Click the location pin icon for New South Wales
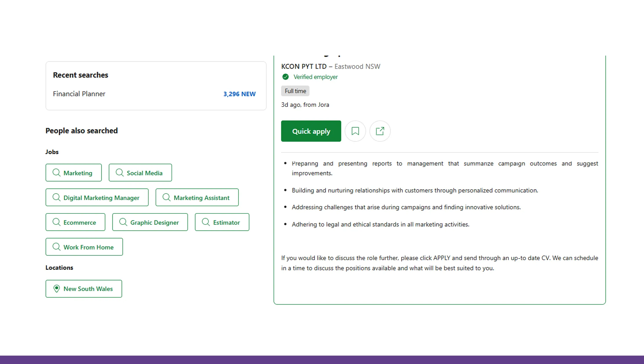Viewport: 644px width, 364px height. pyautogui.click(x=57, y=289)
